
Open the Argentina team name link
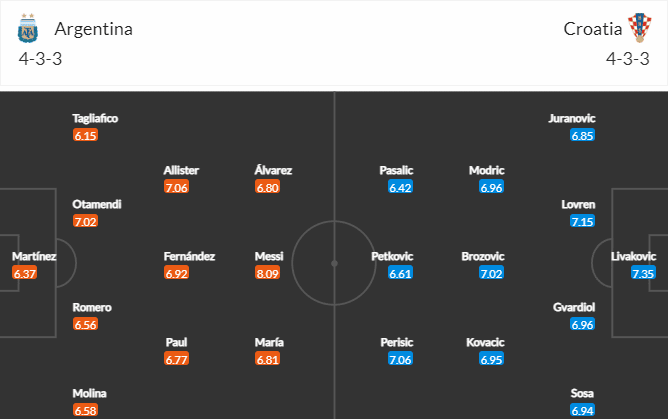click(93, 29)
